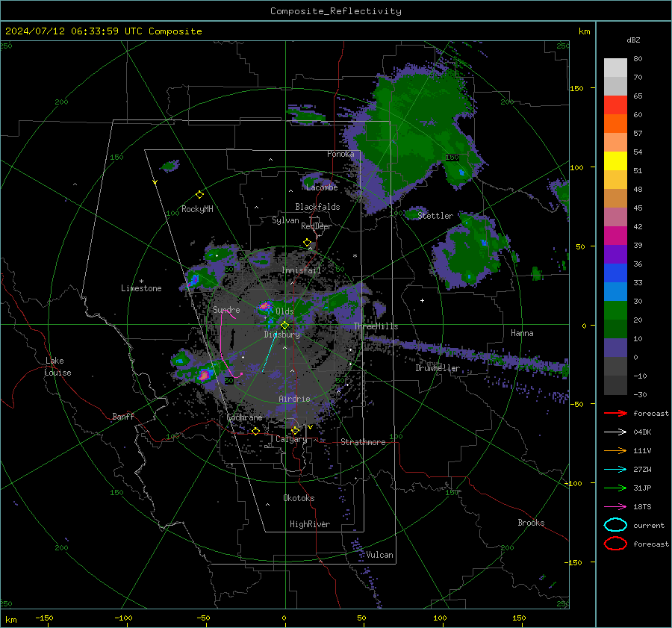Click the Banff label
The image size is (672, 628).
(123, 416)
